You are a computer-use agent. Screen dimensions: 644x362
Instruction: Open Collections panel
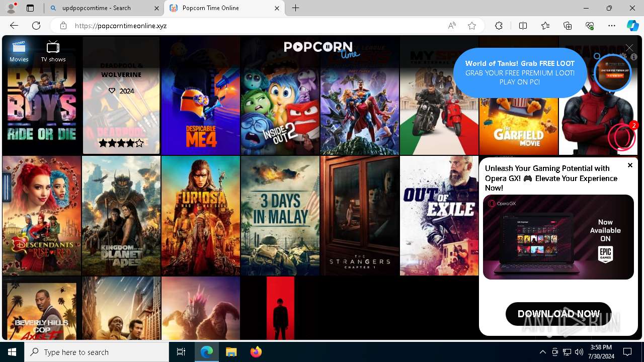pos(568,26)
